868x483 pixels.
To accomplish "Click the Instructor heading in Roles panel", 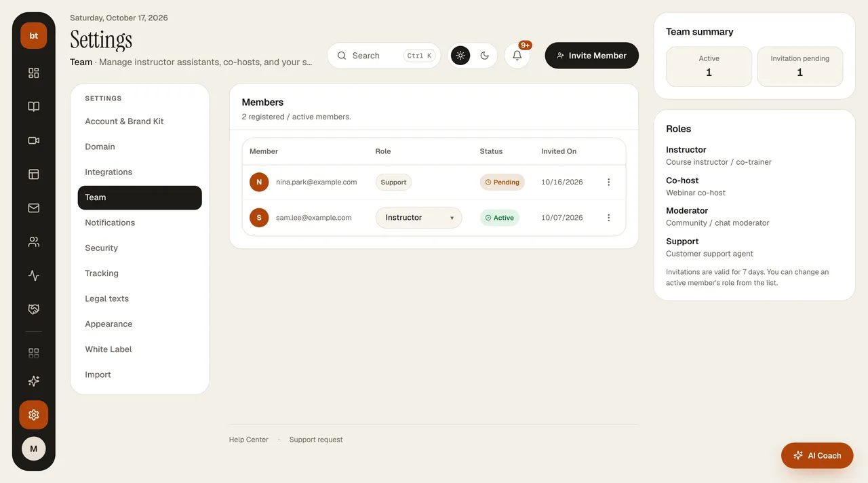I will pos(686,150).
